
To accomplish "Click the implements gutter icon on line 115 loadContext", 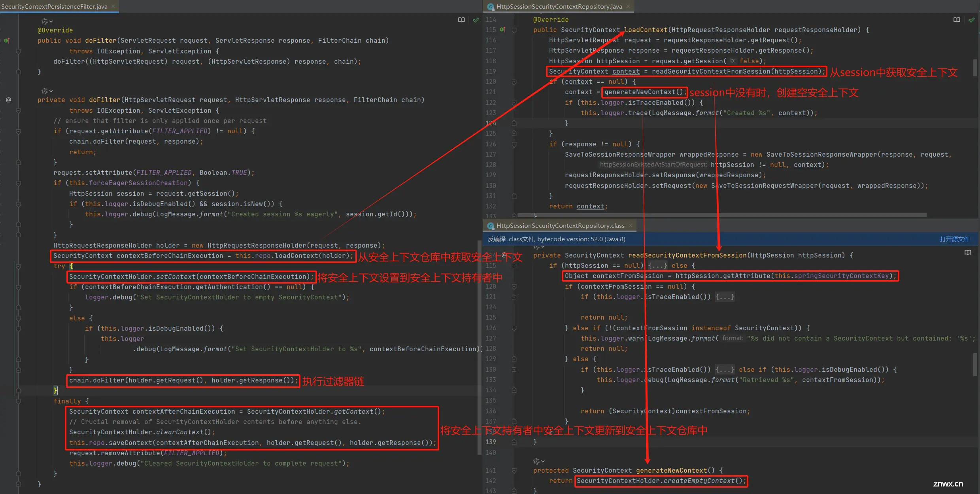I will [502, 30].
